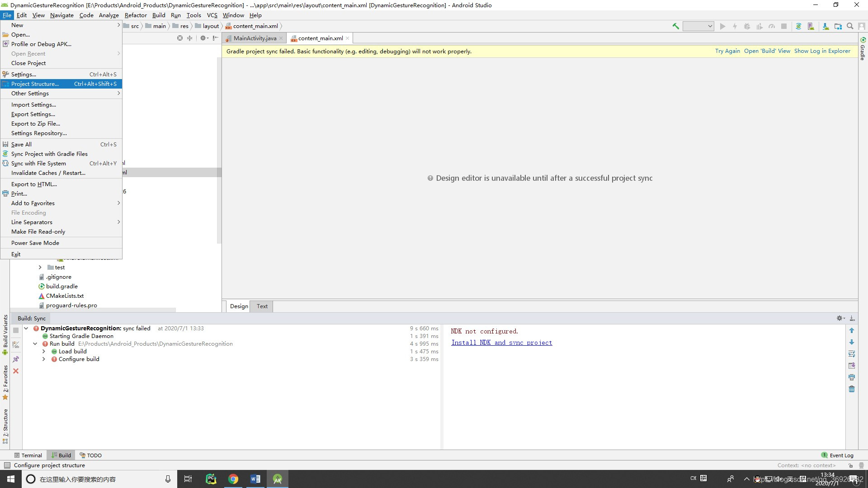Click the Open 'Build' View link
Viewport: 868px width, 488px height.
pos(767,51)
